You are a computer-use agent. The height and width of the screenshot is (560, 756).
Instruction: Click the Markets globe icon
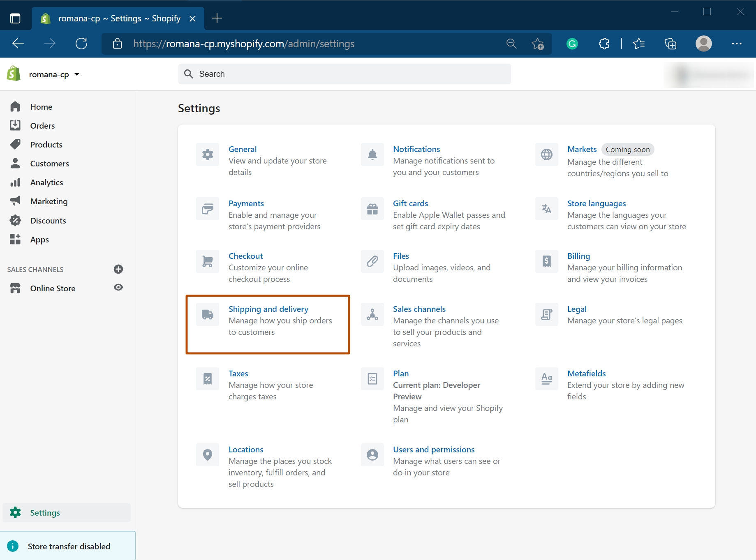point(547,154)
